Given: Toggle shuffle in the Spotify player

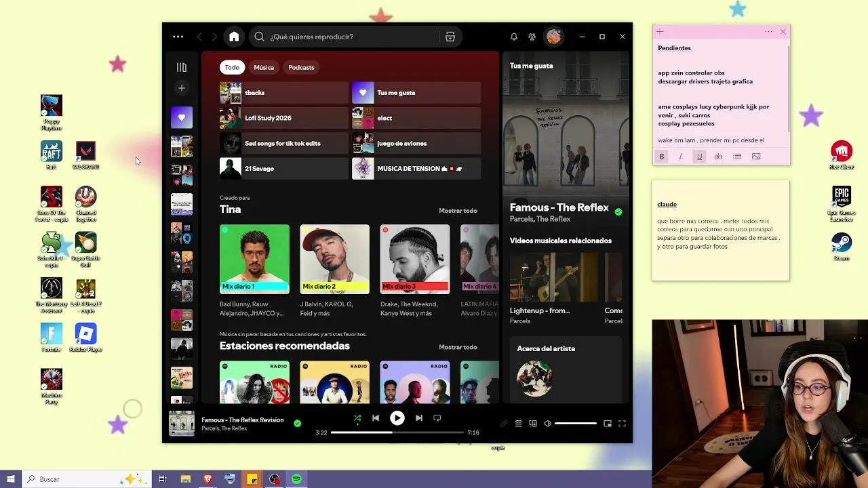Looking at the screenshot, I should tap(357, 418).
